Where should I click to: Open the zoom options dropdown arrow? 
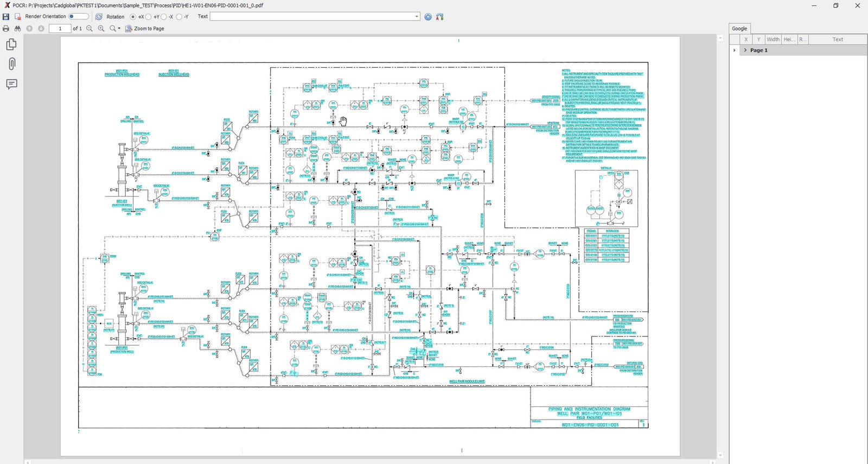point(119,29)
